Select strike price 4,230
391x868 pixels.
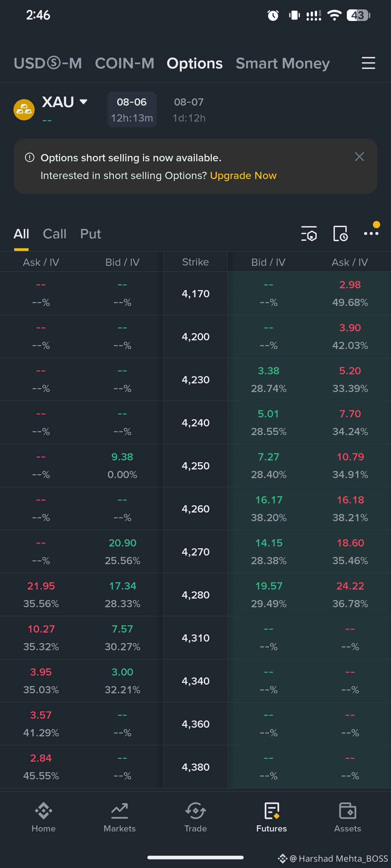(x=195, y=380)
